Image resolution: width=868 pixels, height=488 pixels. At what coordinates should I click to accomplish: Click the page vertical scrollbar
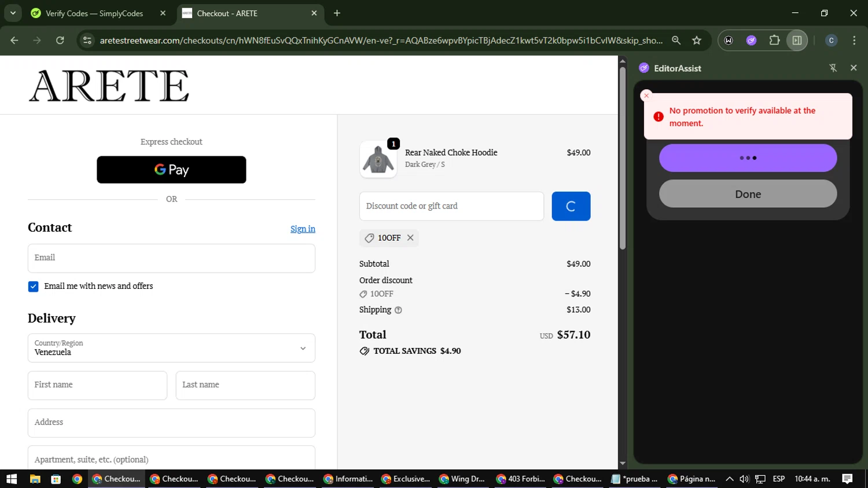(x=623, y=158)
